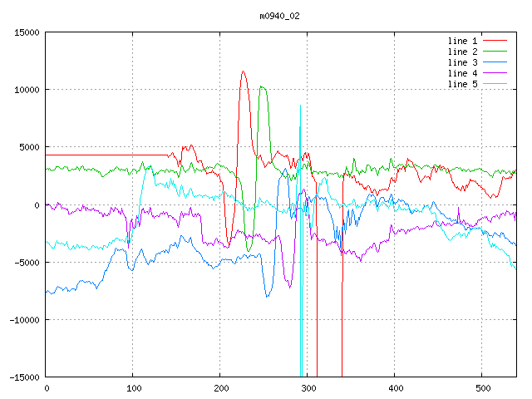
Task: Click legend label line 2
Action: 462,52
